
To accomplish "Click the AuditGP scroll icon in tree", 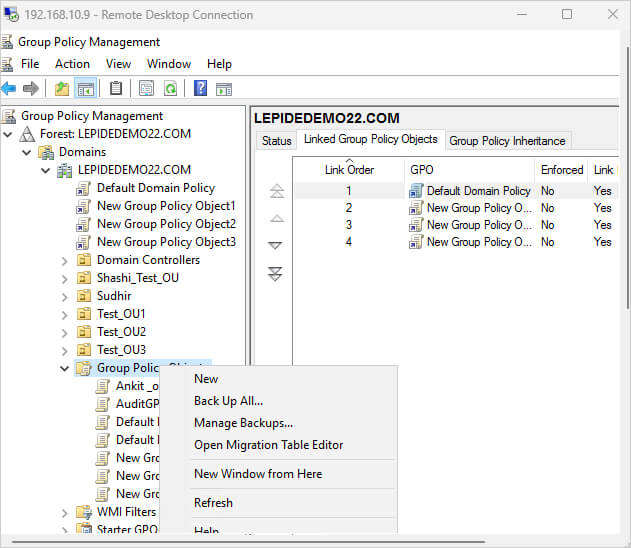I will tap(103, 404).
